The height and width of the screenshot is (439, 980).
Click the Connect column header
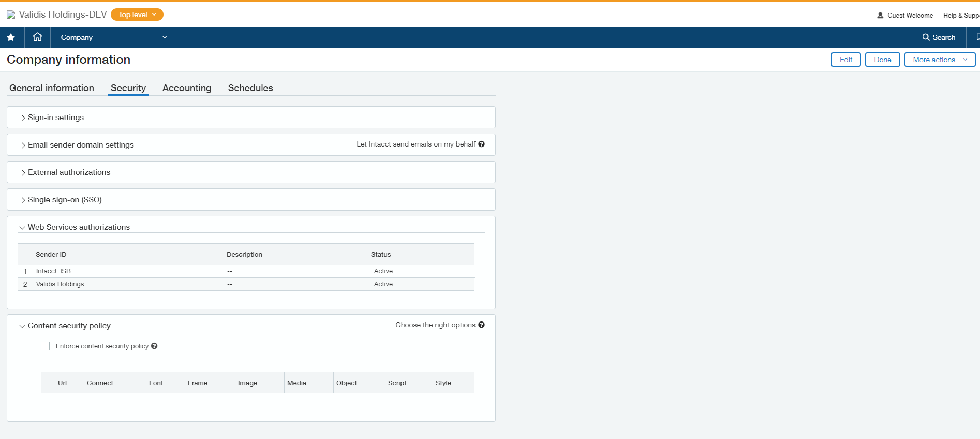tap(115, 383)
